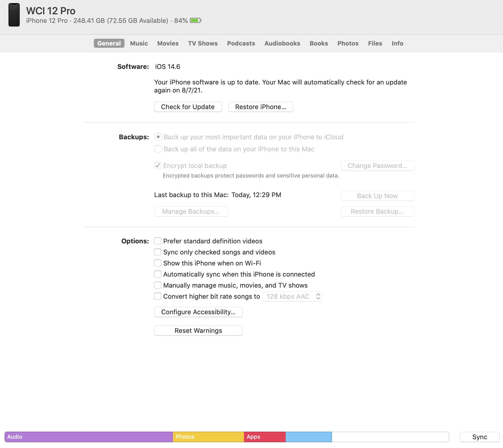Enable automatic sync when iPhone is connected
Image resolution: width=503 pixels, height=448 pixels.
point(158,274)
